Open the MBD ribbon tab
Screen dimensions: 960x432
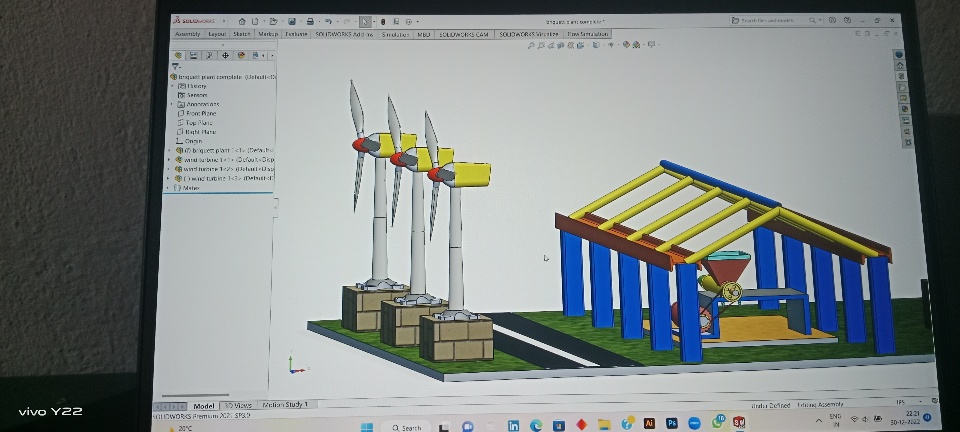coord(424,34)
